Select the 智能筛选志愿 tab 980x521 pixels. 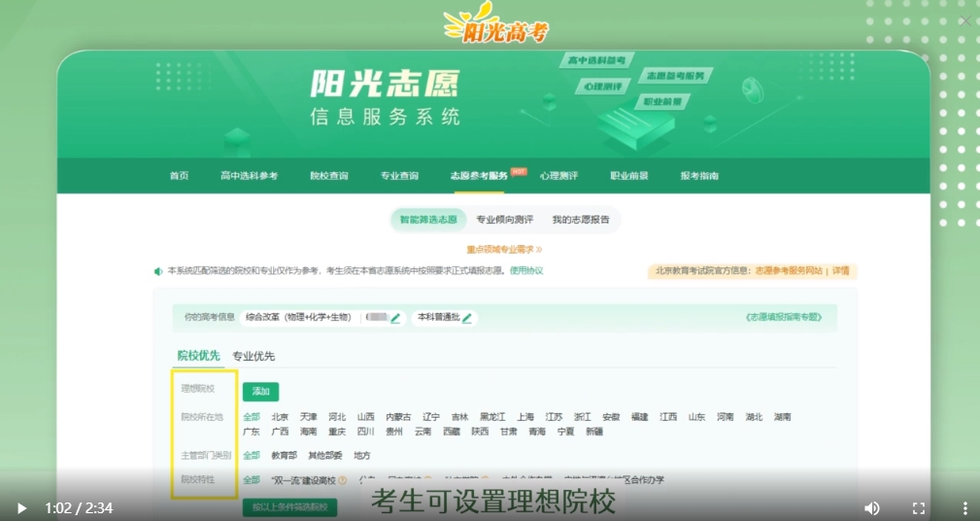[x=428, y=220]
